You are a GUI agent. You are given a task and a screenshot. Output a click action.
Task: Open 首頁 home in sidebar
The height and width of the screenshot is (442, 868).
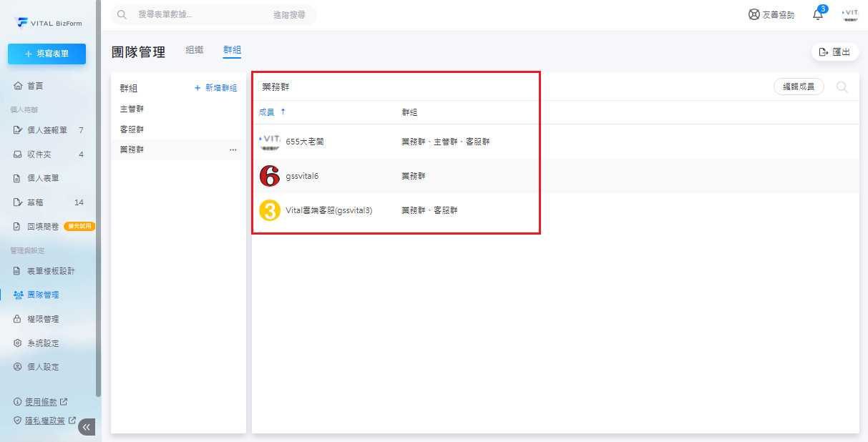[35, 86]
